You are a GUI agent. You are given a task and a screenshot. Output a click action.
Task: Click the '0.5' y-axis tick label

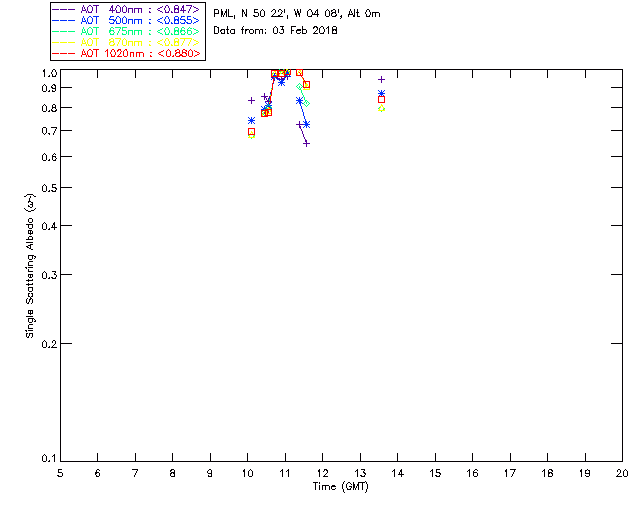pos(49,188)
